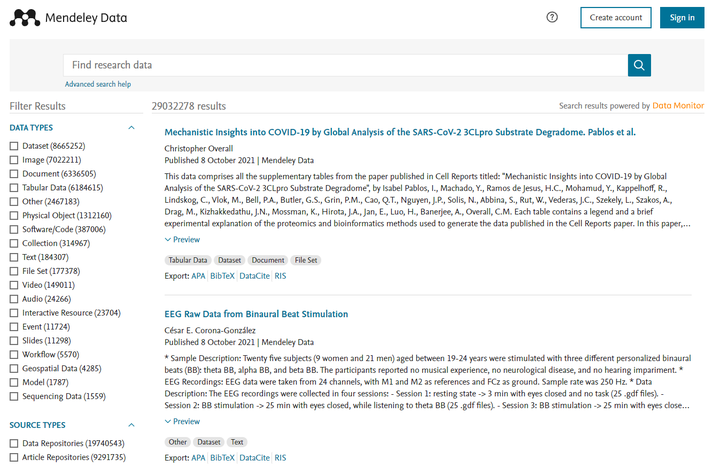The height and width of the screenshot is (467, 720).
Task: Check the Model (1787) filter
Action: pyautogui.click(x=14, y=383)
